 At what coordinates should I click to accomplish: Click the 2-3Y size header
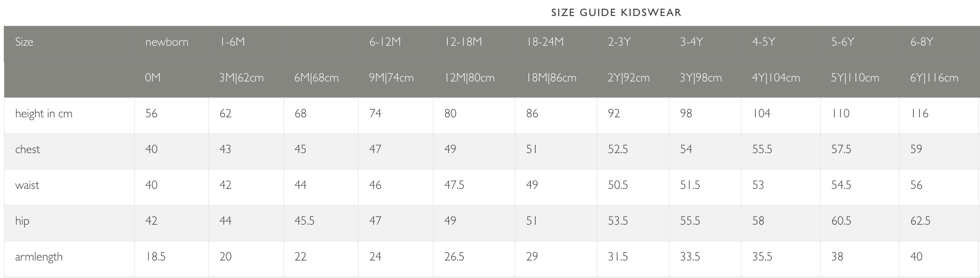[619, 42]
